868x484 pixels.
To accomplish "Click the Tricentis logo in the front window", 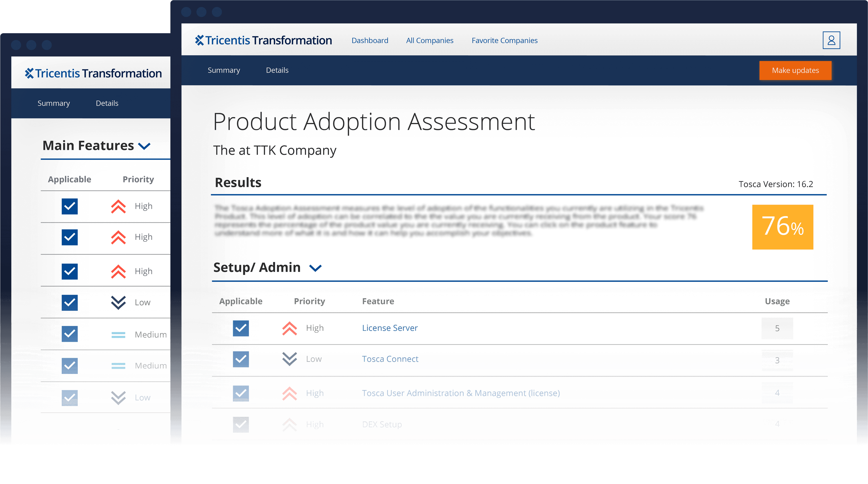I will pyautogui.click(x=263, y=40).
